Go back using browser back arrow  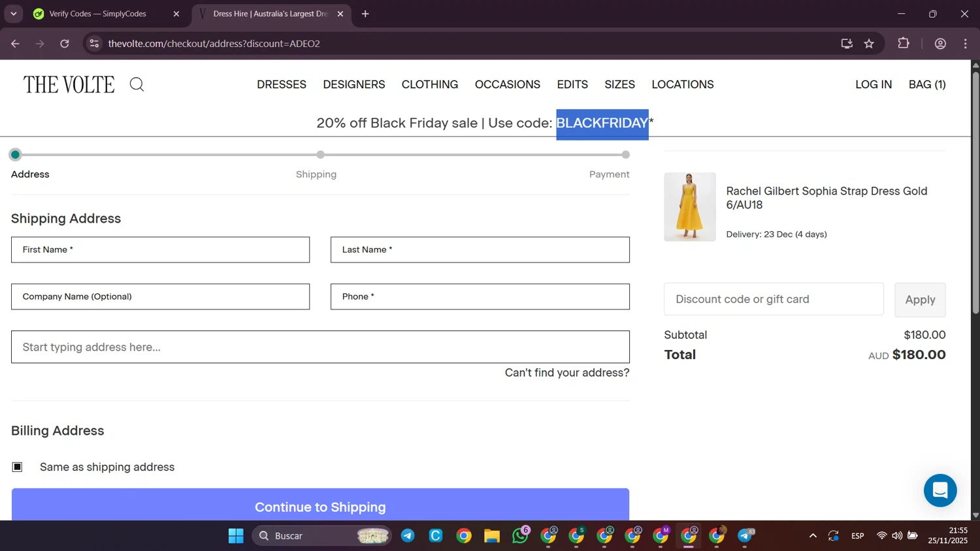[x=15, y=44]
